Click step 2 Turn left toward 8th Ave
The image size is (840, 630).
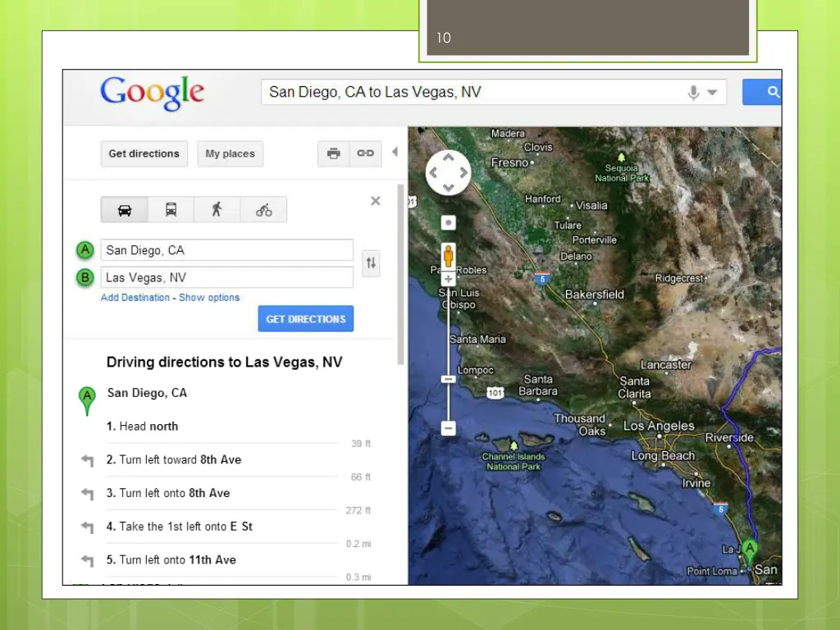tap(174, 459)
